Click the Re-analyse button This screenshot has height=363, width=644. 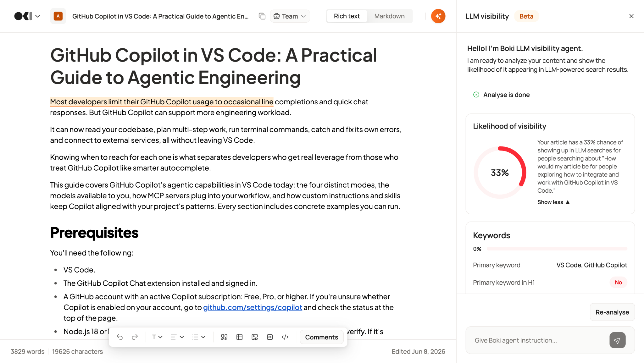coord(612,312)
